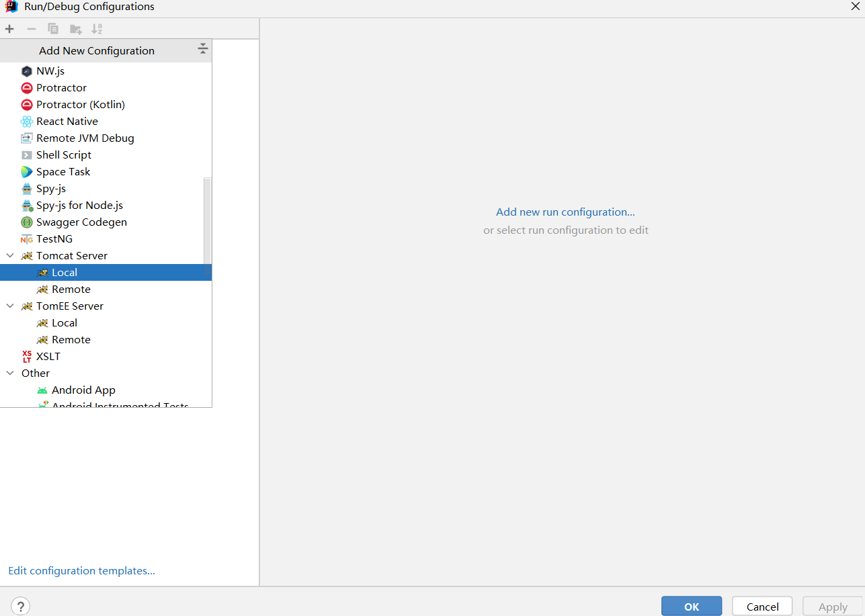
Task: Confirm with the OK button
Action: point(692,606)
